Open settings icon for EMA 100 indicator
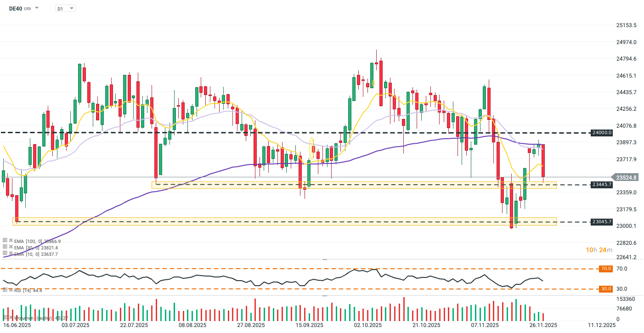Viewport: 644px width, 333px height. click(5, 240)
